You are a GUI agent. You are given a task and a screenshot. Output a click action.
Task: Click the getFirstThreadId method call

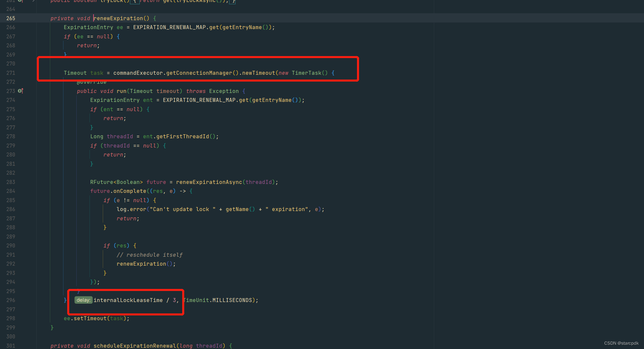(x=183, y=136)
